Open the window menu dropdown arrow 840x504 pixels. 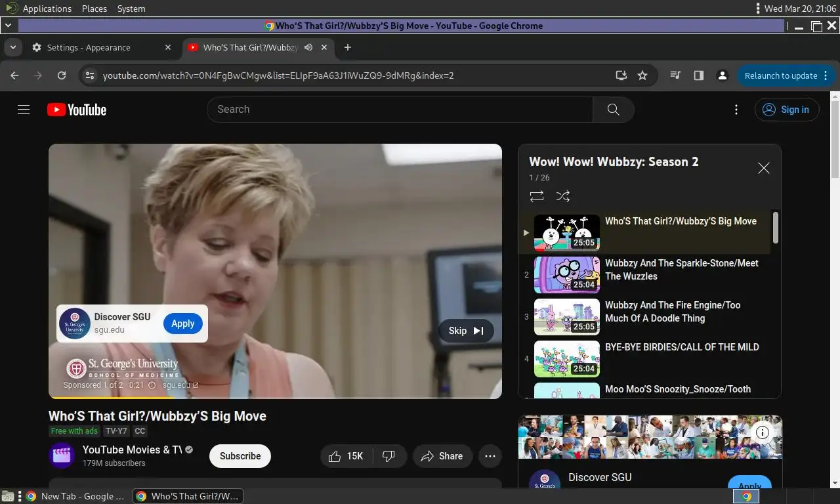point(8,26)
